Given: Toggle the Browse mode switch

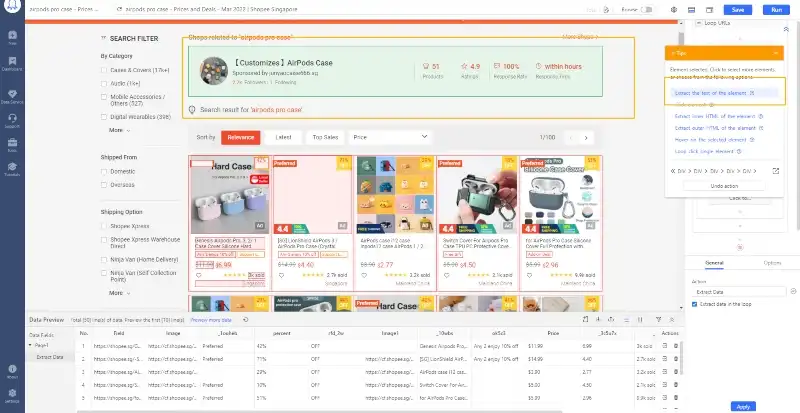Looking at the screenshot, I should coord(646,10).
